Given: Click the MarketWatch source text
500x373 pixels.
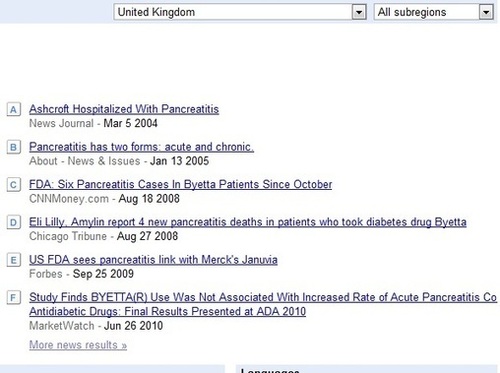Looking at the screenshot, I should 62,326.
